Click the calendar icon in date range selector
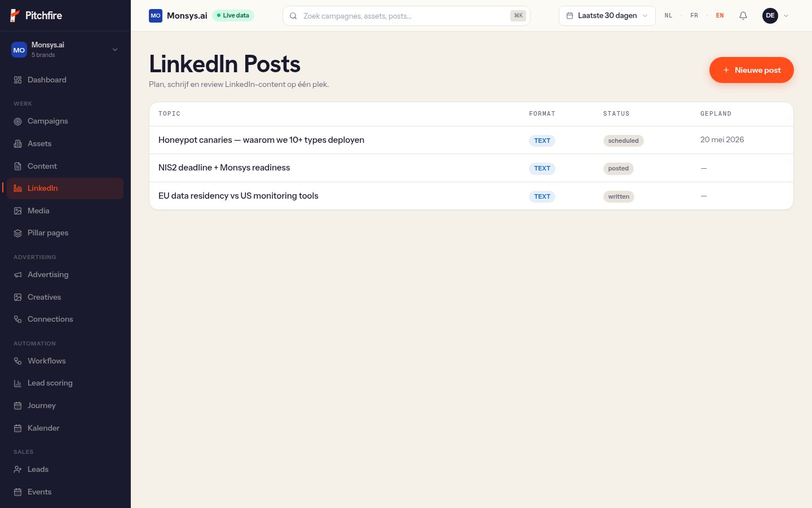This screenshot has height=508, width=812. [570, 16]
